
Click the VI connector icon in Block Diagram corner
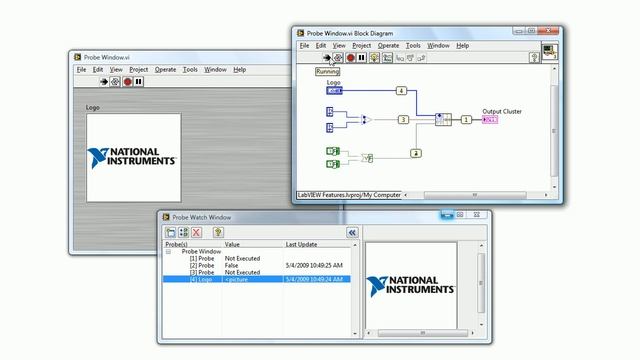point(549,51)
